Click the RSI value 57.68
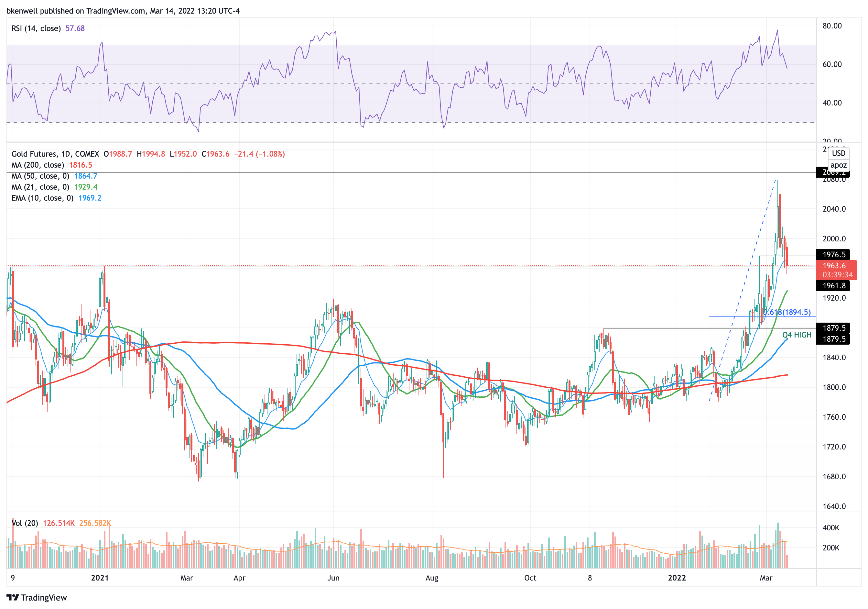This screenshot has width=868, height=609. point(75,28)
